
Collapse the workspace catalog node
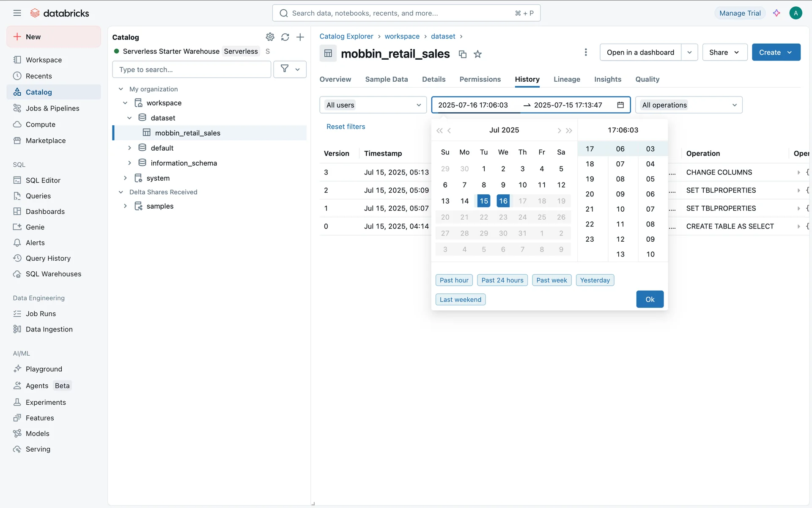[125, 103]
